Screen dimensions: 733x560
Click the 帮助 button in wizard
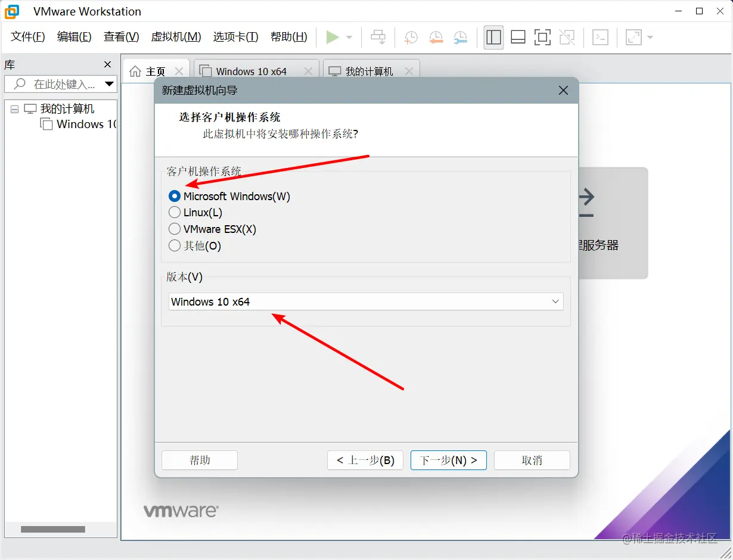(x=200, y=460)
